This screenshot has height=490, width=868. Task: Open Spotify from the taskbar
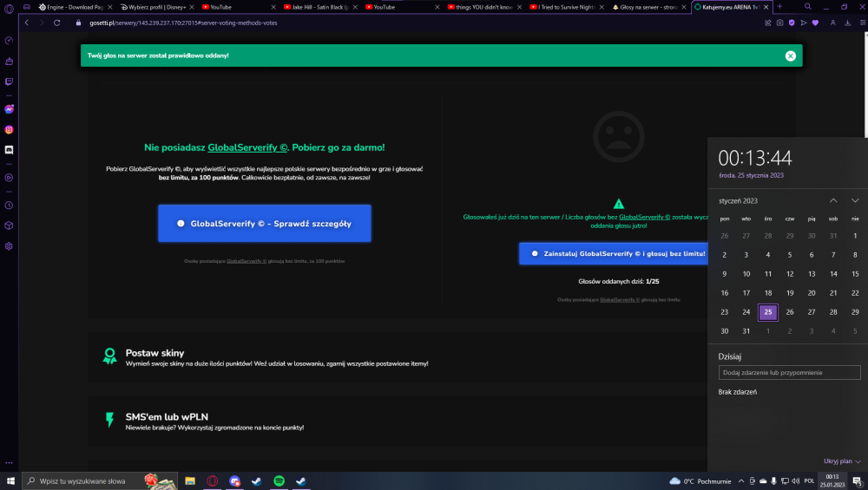click(279, 481)
